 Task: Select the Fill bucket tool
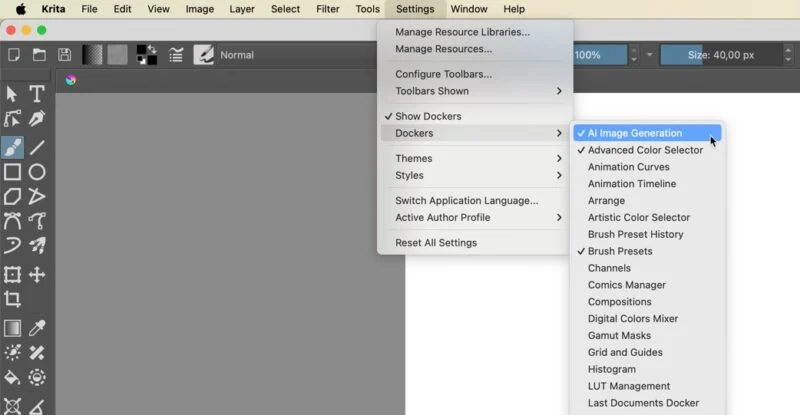(12, 378)
